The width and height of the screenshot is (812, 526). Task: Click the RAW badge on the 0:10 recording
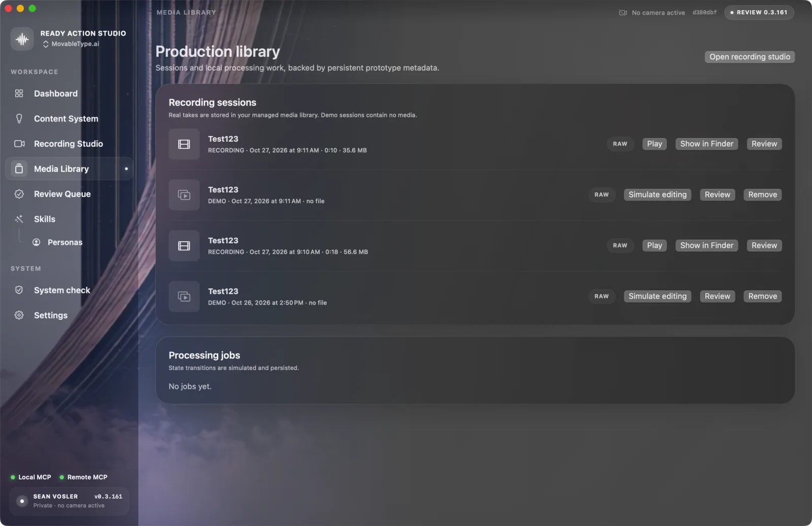click(620, 144)
